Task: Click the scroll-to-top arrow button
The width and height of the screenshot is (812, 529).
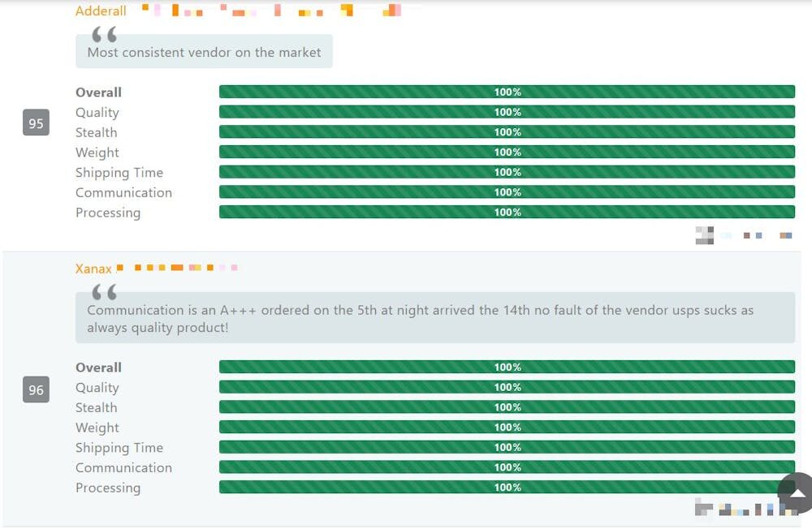Action: pos(797,493)
